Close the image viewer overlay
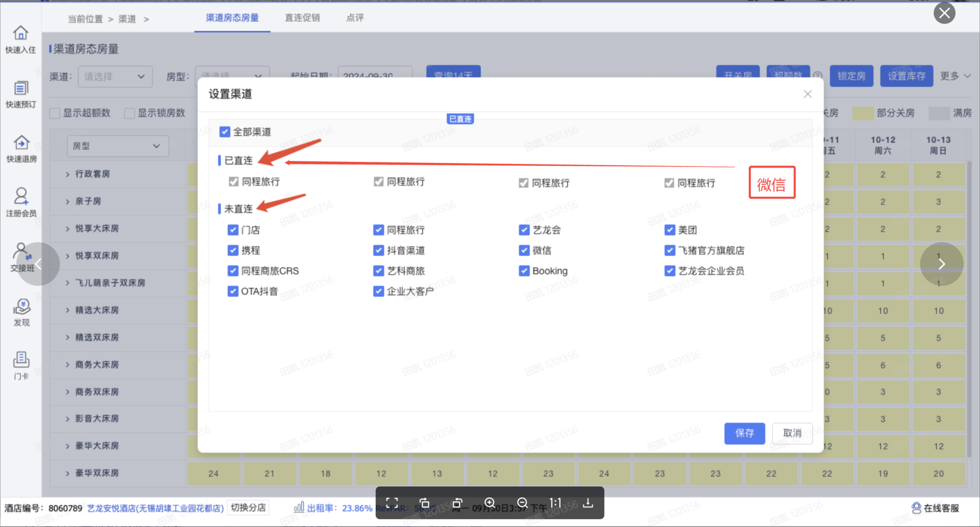The image size is (980, 527). pyautogui.click(x=944, y=13)
